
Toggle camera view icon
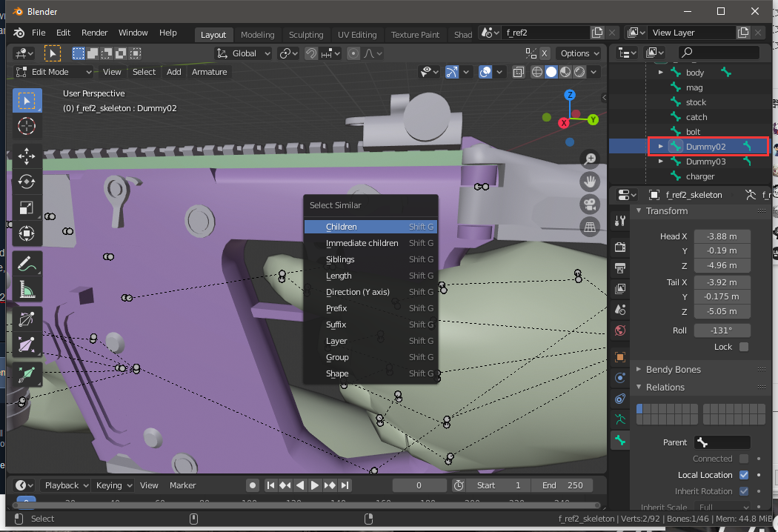(x=591, y=204)
